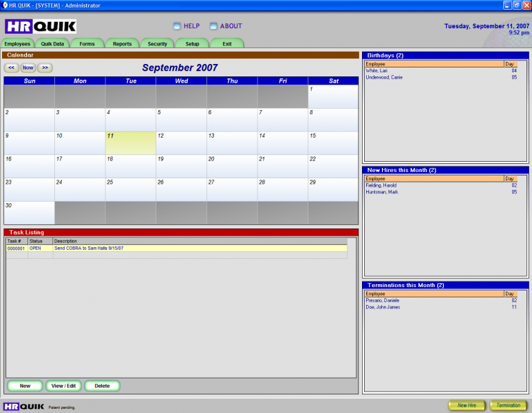
Task: Click the ABOUT icon box
Action: point(213,26)
